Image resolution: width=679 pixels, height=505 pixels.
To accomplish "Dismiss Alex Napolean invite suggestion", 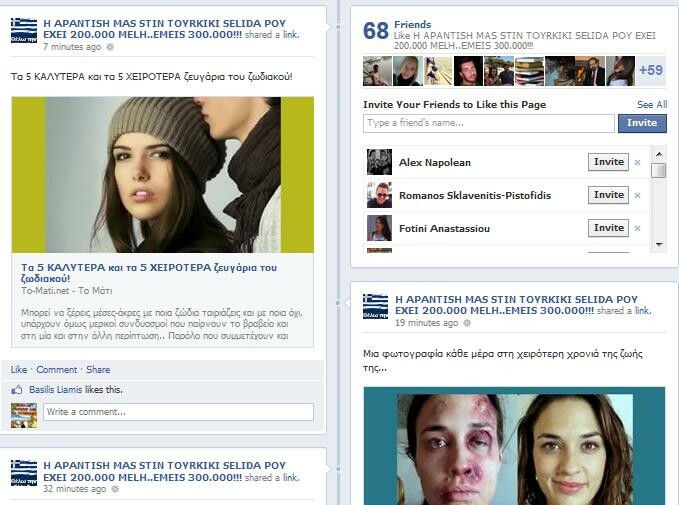I will 637,162.
